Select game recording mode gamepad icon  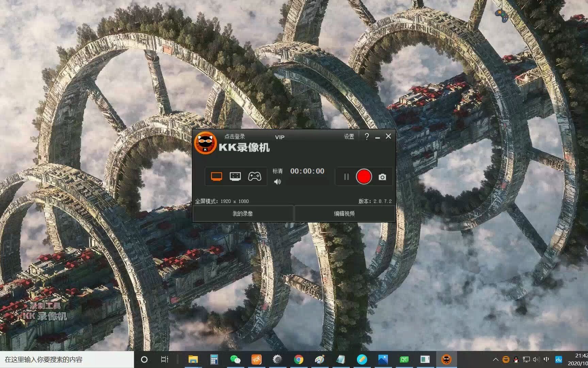[255, 176]
